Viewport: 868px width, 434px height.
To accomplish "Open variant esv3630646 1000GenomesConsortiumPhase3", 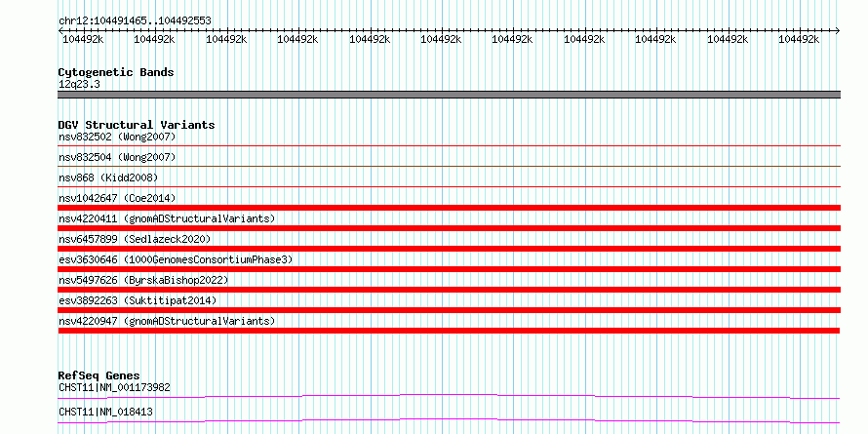I will pyautogui.click(x=176, y=259).
